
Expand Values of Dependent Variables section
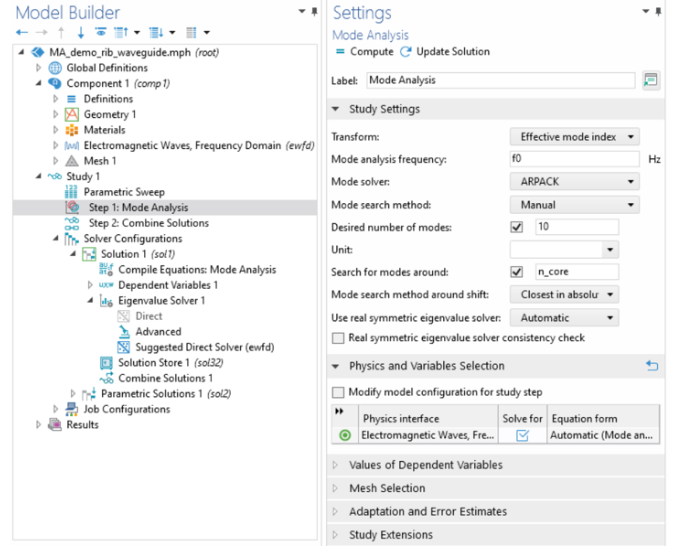pos(335,465)
